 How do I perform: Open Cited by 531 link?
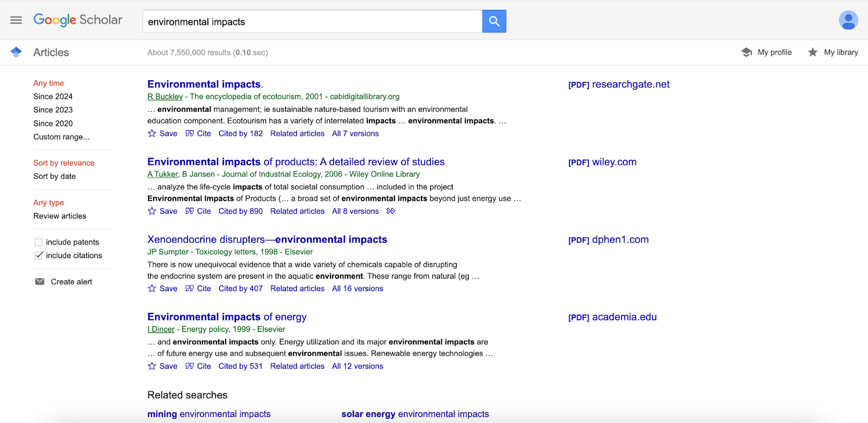click(240, 366)
